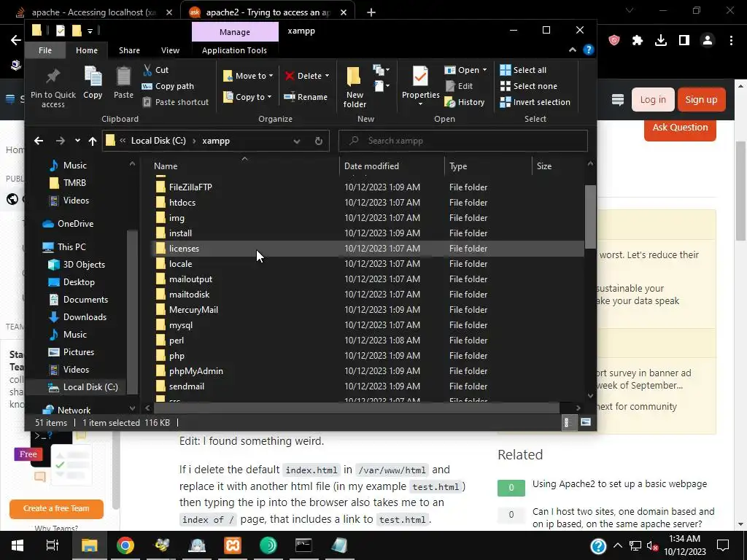Viewport: 747px width, 560px height.
Task: Open Chrome from the taskbar
Action: (x=125, y=545)
